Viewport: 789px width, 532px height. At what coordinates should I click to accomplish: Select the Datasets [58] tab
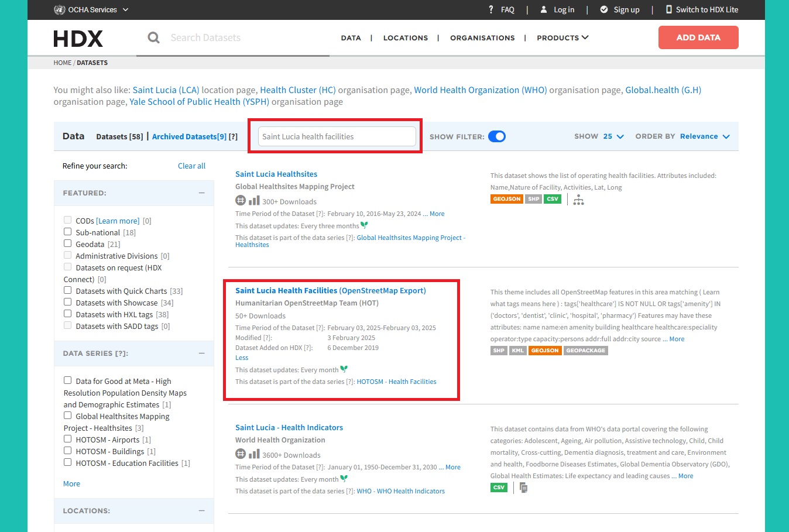tap(119, 136)
